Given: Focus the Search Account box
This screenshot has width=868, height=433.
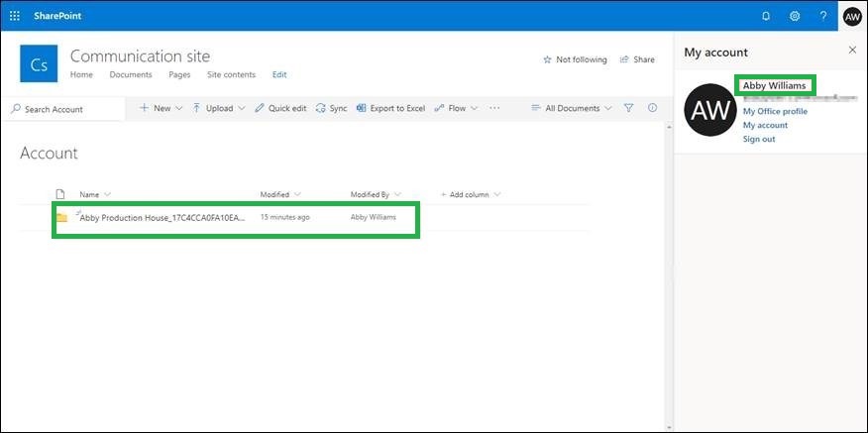Looking at the screenshot, I should coord(62,109).
